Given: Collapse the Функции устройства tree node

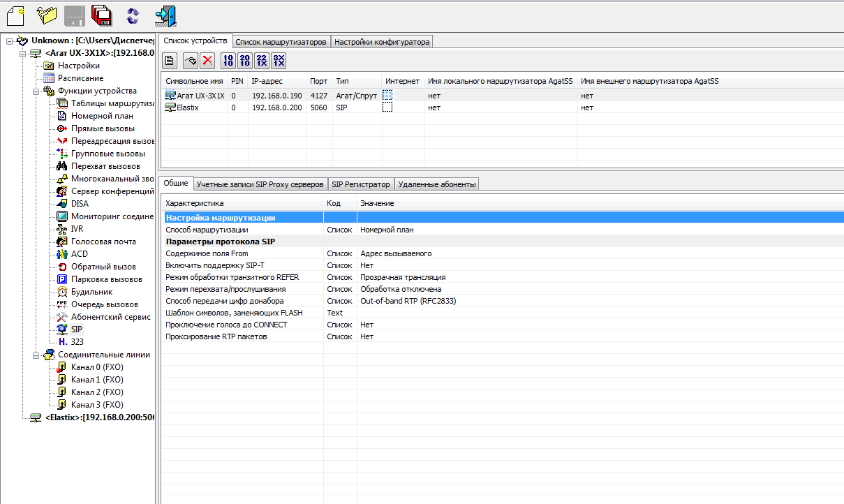Looking at the screenshot, I should tap(35, 91).
